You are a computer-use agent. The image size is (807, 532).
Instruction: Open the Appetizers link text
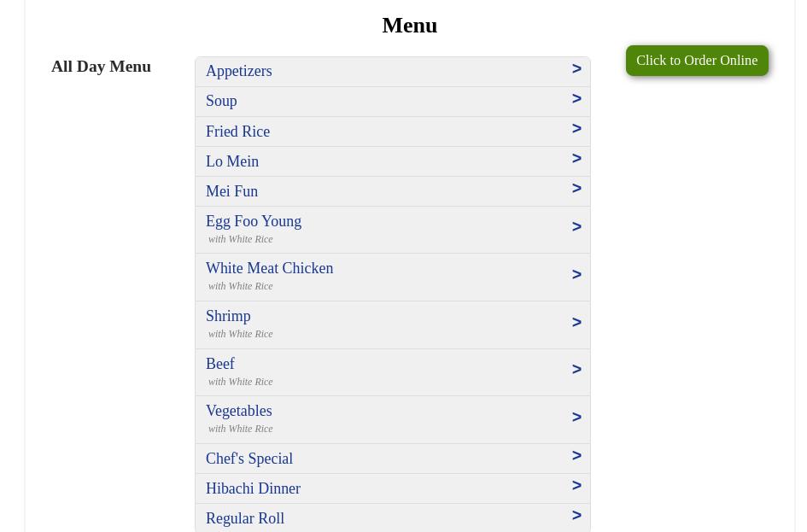(x=239, y=71)
